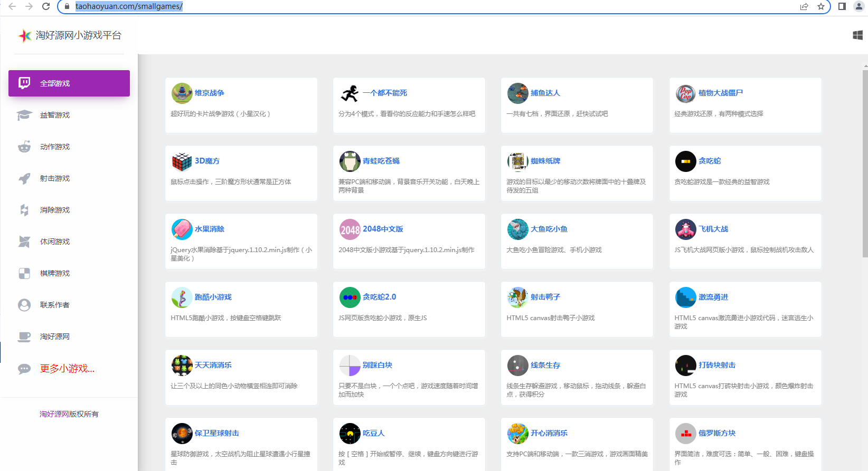The height and width of the screenshot is (471, 868).
Task: Click the Windows logo icon at top right
Action: coord(857,35)
